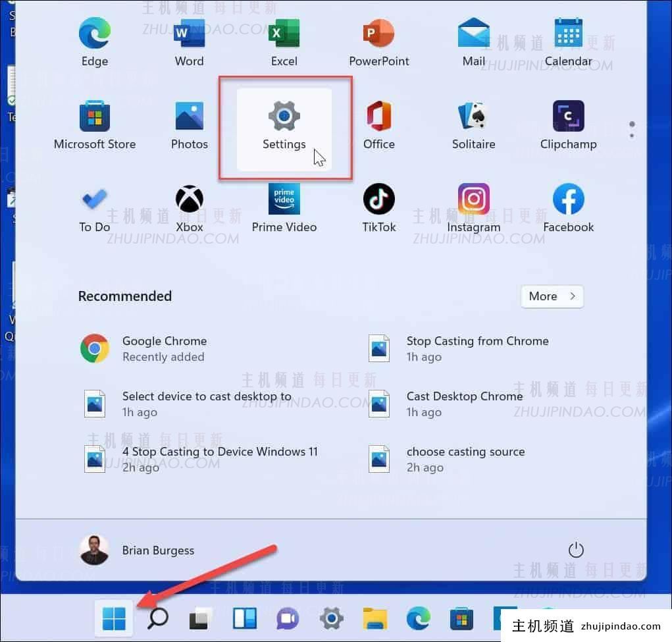Click the More button in Recommended
The width and height of the screenshot is (672, 642).
click(x=552, y=296)
